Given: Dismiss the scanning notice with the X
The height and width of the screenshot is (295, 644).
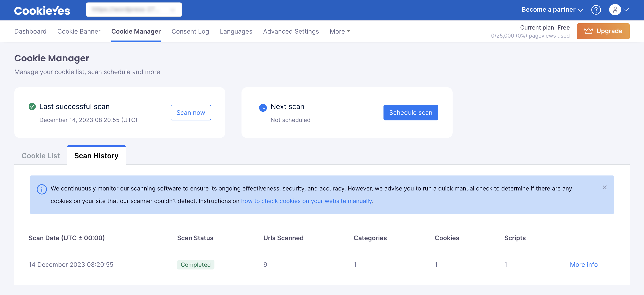Looking at the screenshot, I should point(604,187).
